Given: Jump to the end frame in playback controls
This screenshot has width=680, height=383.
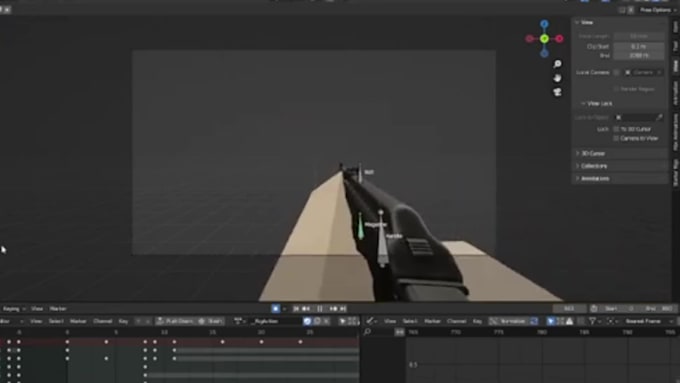Looking at the screenshot, I should 343,308.
